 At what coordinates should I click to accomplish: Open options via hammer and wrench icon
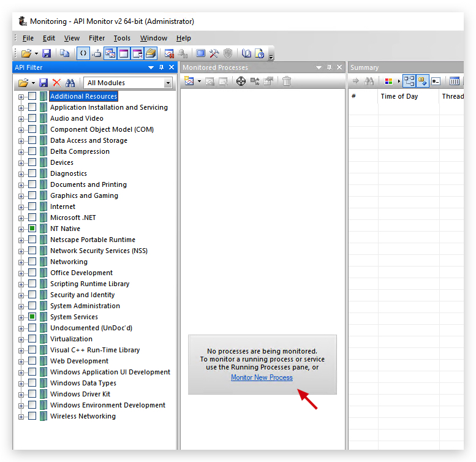click(214, 54)
